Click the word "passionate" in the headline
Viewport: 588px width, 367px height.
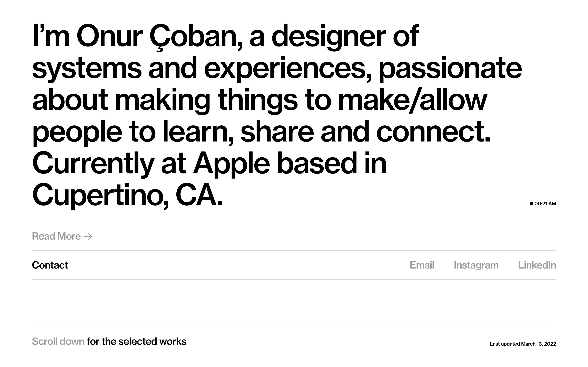tap(450, 68)
